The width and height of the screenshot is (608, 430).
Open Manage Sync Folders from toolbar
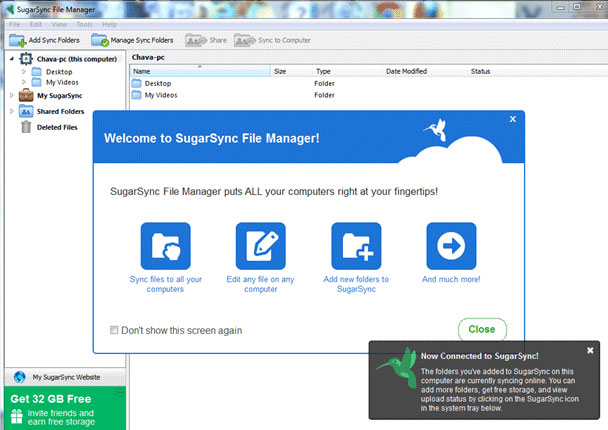pyautogui.click(x=133, y=40)
